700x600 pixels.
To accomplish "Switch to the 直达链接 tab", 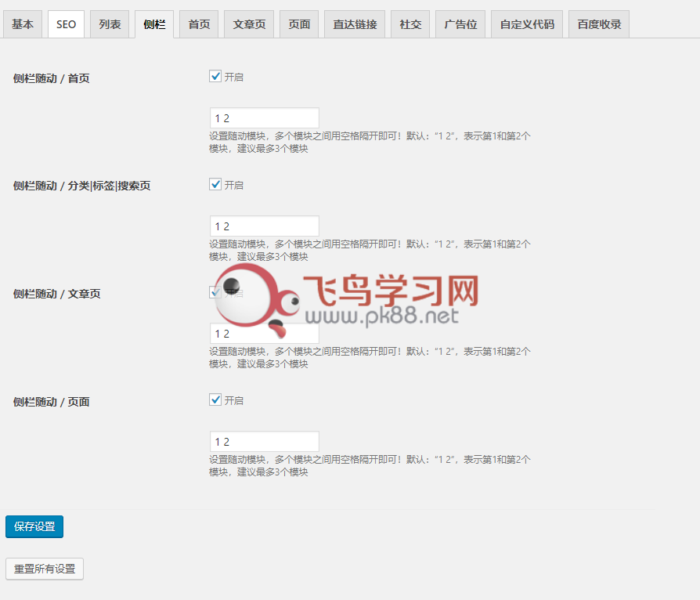I will [355, 24].
